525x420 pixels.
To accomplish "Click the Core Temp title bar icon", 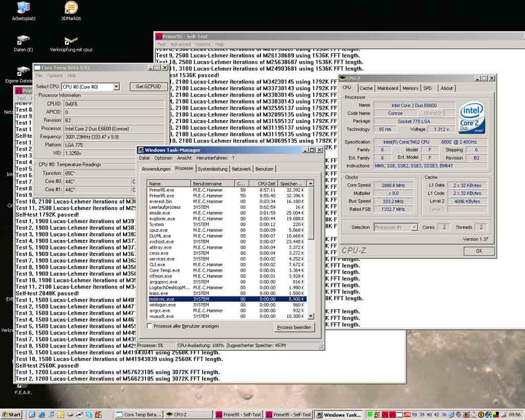I will [37, 68].
